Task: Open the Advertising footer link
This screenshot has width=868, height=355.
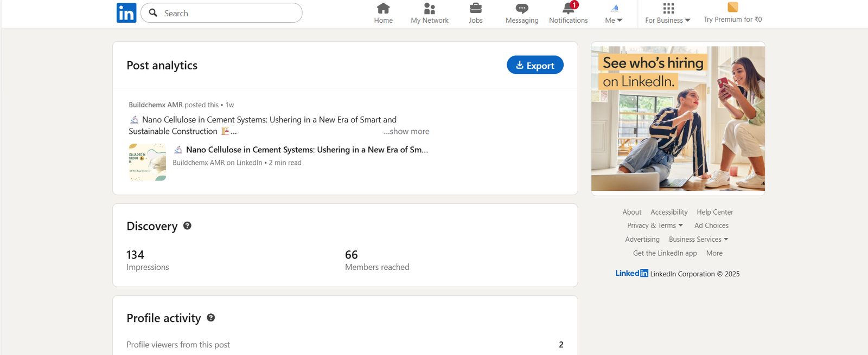Action: tap(642, 240)
